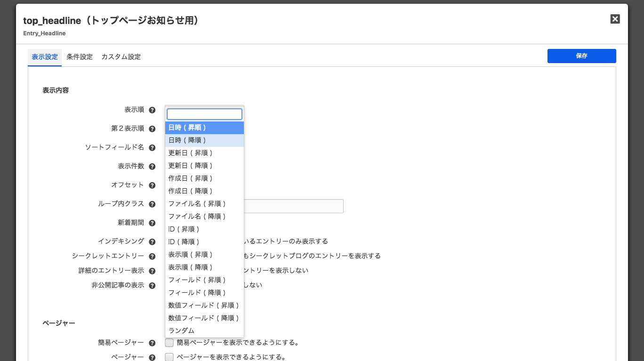
Task: Open the カスタム設定 tab
Action: 121,57
